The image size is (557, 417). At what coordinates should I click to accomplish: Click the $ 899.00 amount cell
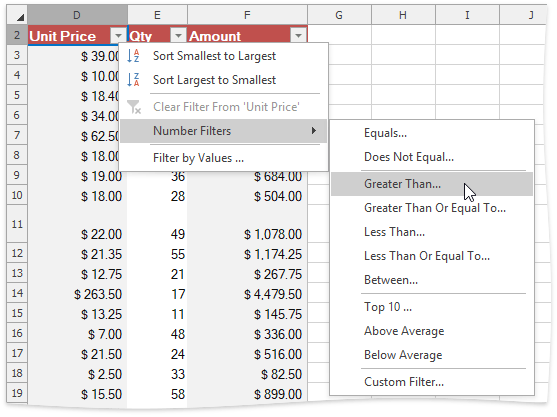coord(247,394)
